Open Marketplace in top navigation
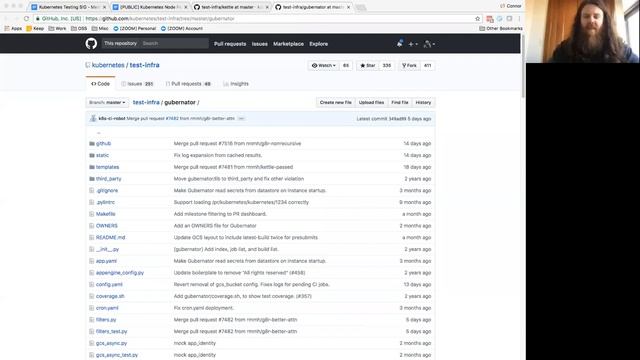This screenshot has height=360, width=640. tap(288, 44)
